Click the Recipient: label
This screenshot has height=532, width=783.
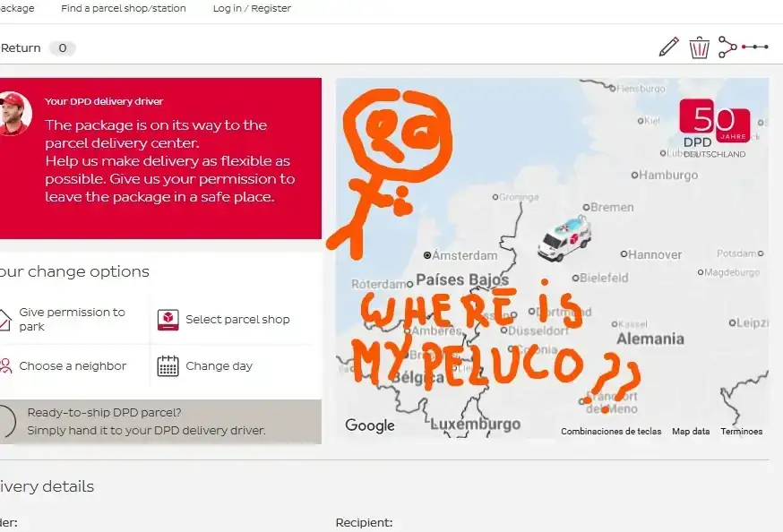(364, 522)
